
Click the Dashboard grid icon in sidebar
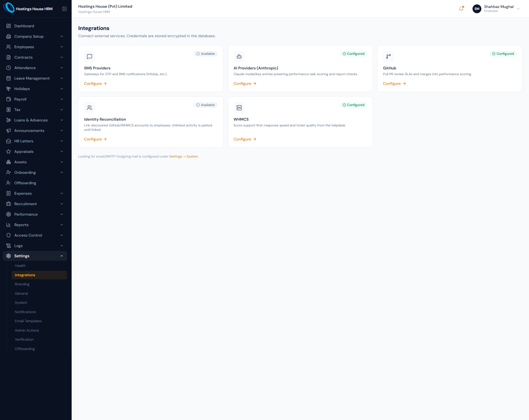[9, 26]
